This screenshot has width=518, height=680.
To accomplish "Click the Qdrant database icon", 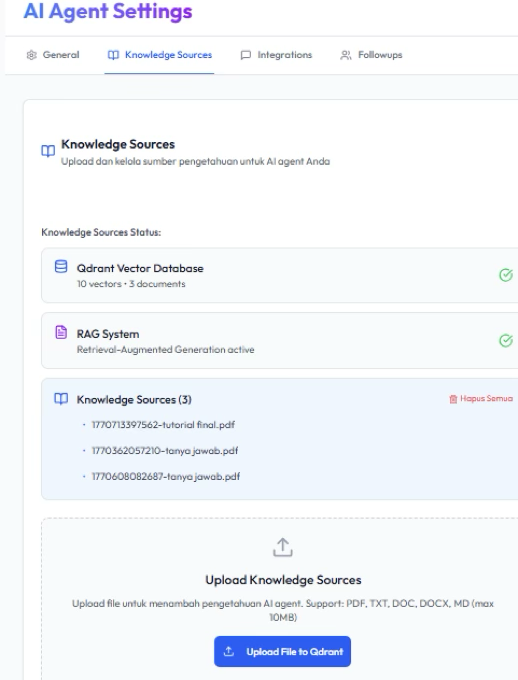I will coord(61,266).
